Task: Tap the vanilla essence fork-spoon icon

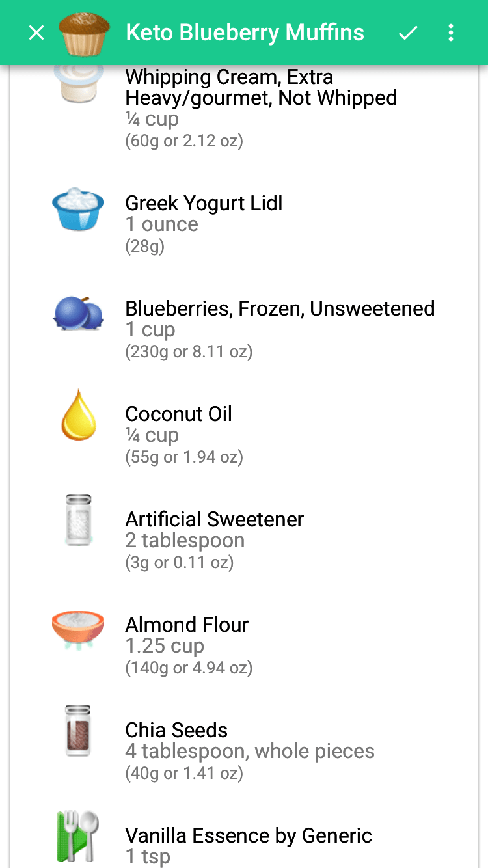Action: [x=78, y=836]
